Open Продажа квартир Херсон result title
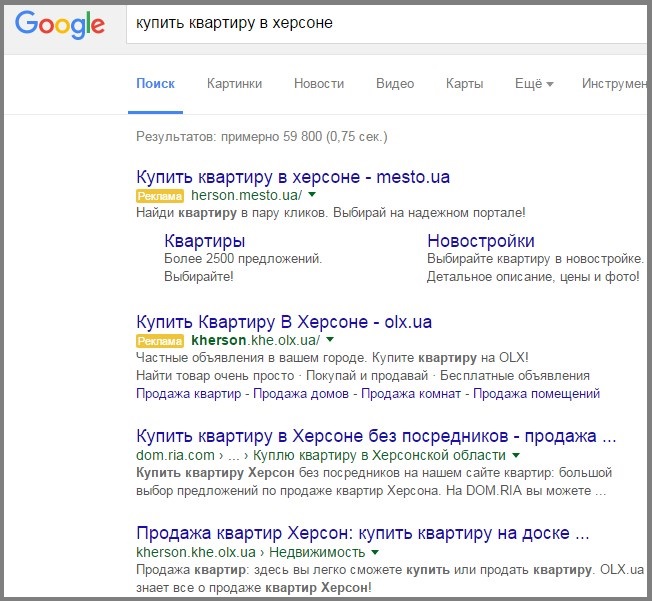Viewport: 652px width, 601px height. 362,531
